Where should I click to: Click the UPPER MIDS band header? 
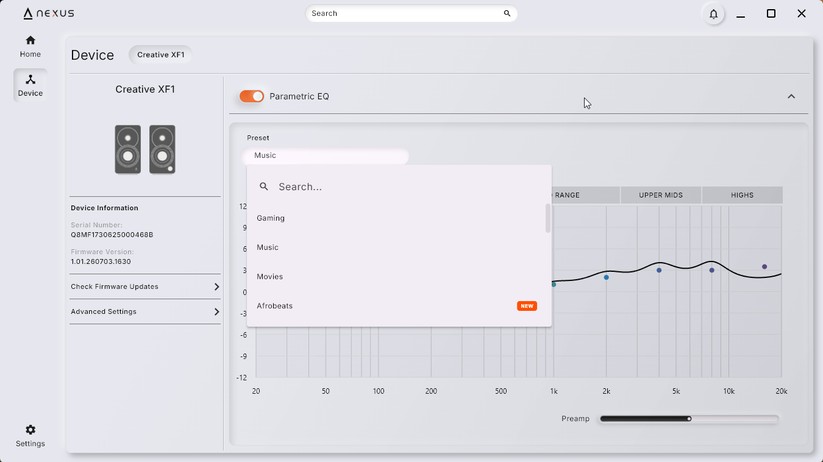(660, 195)
